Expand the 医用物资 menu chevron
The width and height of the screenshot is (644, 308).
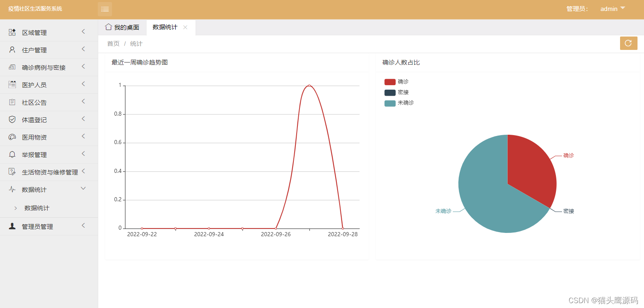pos(83,136)
